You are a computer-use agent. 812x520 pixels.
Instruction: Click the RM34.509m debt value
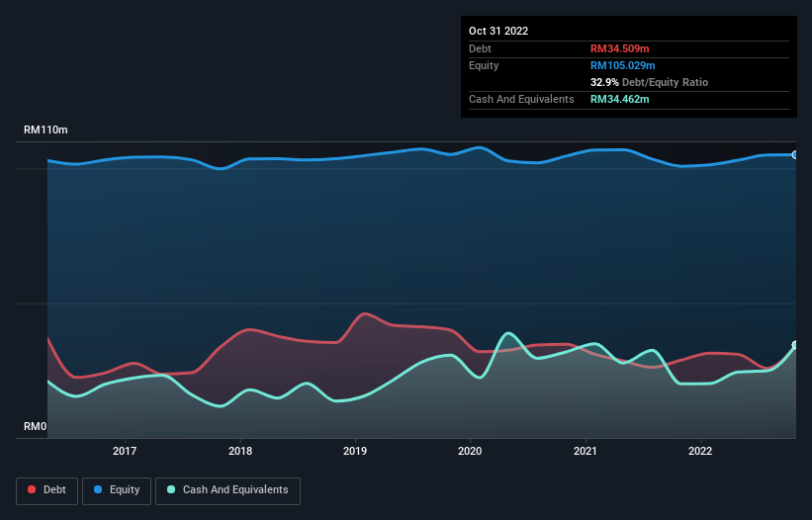(x=619, y=48)
